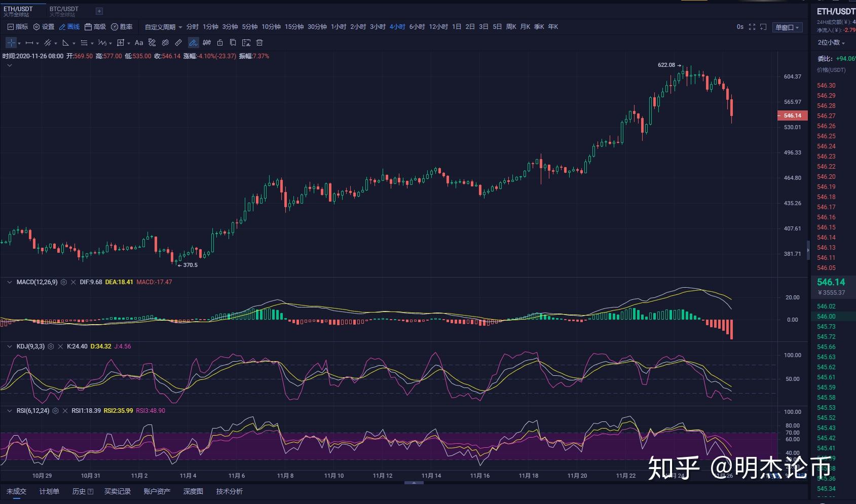This screenshot has height=504, width=856.
Task: Open the 深度图 depth chart tab
Action: 193,491
